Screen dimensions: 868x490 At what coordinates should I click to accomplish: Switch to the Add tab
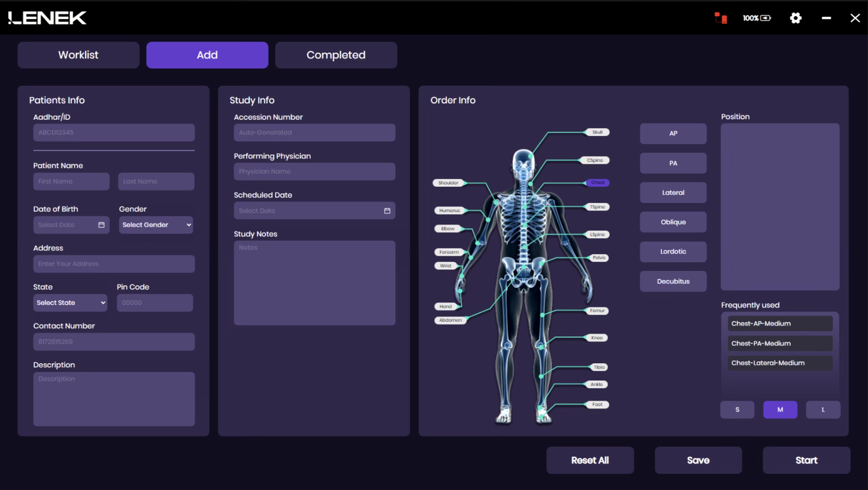click(207, 55)
